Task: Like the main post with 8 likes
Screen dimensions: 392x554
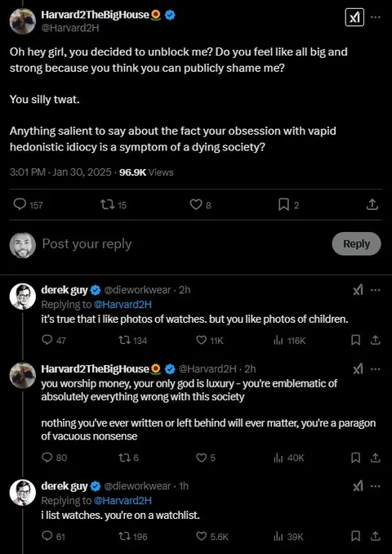Action: coord(200,204)
